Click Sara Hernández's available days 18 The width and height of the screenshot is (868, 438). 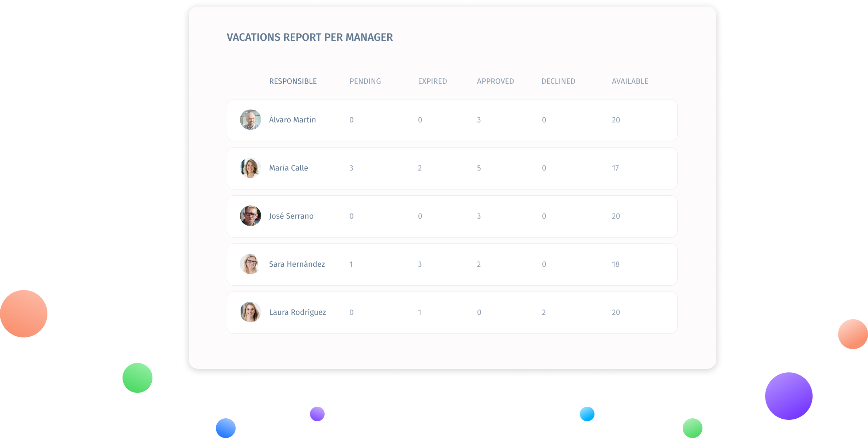pos(616,264)
